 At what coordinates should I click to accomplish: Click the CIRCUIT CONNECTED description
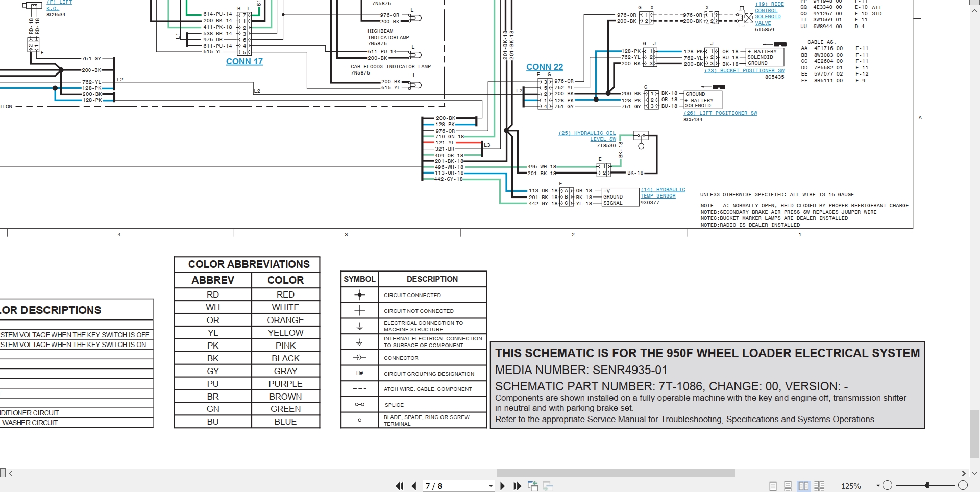click(x=412, y=295)
